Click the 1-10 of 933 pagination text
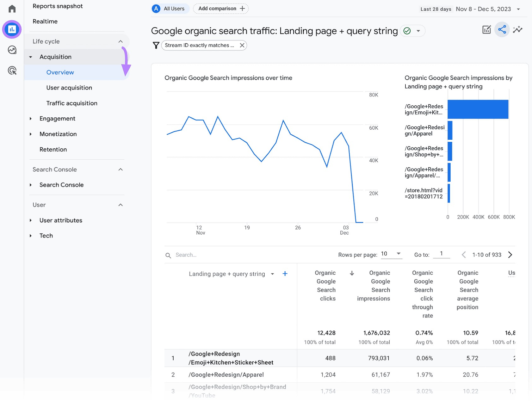The image size is (532, 401). (x=487, y=255)
